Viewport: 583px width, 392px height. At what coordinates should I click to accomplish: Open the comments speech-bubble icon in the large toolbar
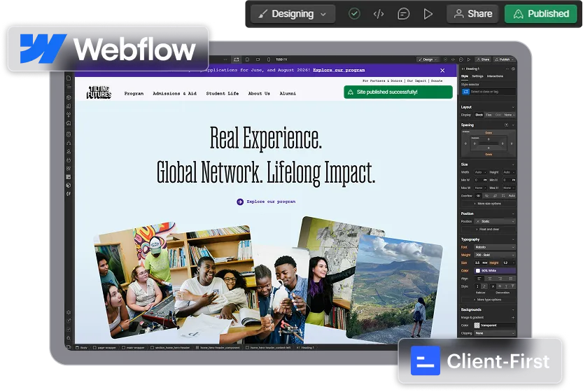coord(403,14)
